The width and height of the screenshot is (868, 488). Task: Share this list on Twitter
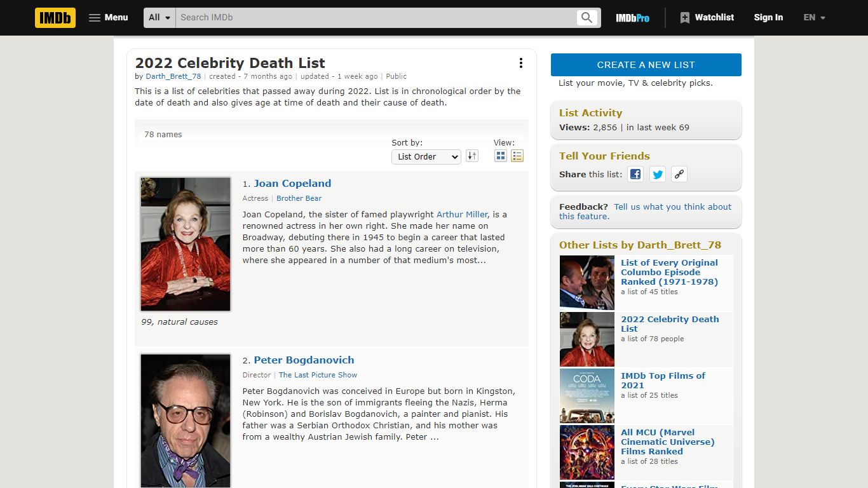[658, 174]
